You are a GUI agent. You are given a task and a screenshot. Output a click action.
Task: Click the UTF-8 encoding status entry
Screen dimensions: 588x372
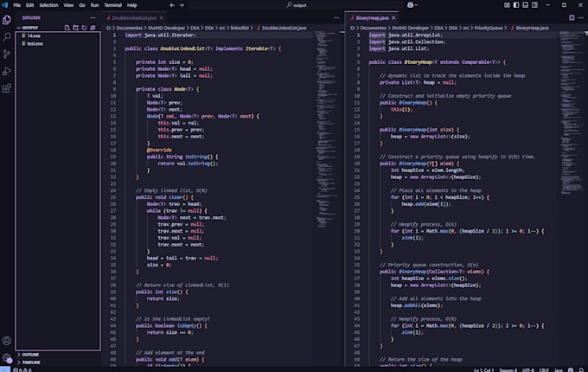pyautogui.click(x=528, y=369)
